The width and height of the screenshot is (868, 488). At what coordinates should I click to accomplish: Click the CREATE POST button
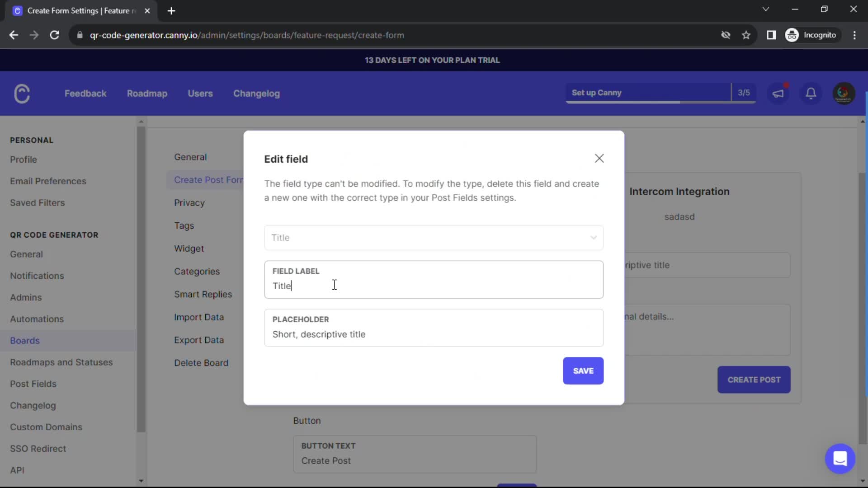pos(754,380)
